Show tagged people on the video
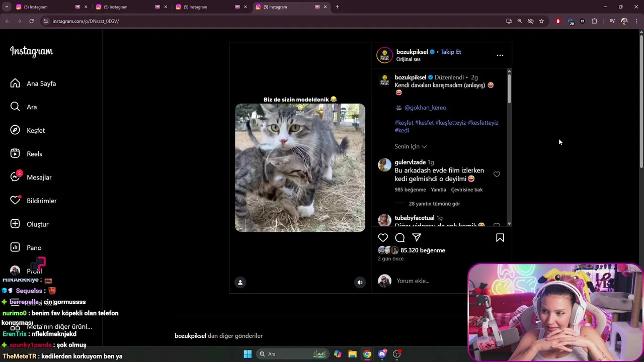Viewport: 644px width, 362px height. coord(240,283)
